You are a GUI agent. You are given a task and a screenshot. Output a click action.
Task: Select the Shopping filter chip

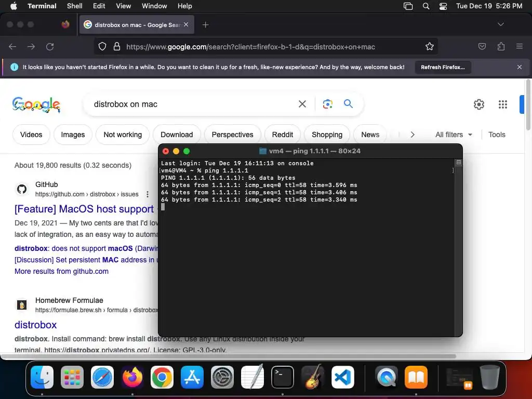point(327,135)
